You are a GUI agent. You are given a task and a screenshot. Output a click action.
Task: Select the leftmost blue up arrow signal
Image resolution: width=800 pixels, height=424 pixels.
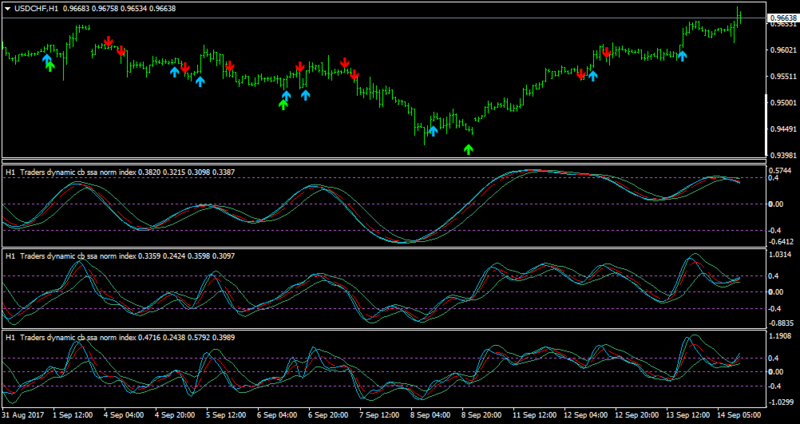coord(46,59)
